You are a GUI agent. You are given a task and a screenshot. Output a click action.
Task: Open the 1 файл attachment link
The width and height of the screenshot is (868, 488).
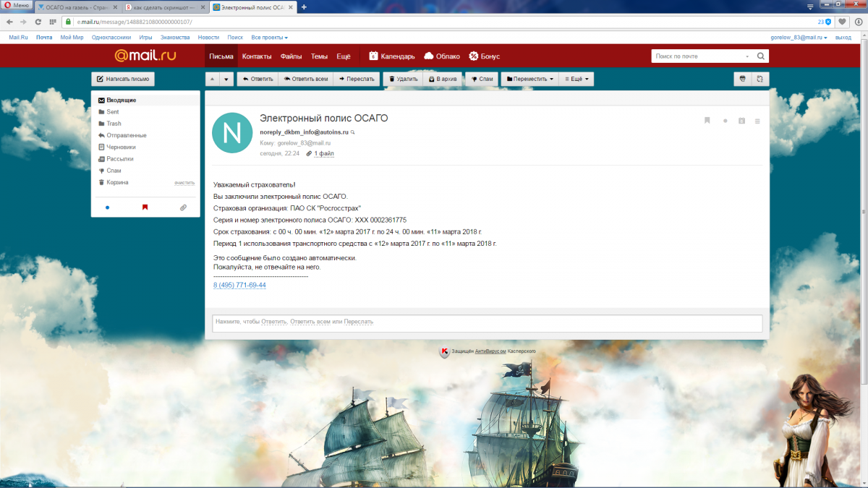pyautogui.click(x=320, y=153)
